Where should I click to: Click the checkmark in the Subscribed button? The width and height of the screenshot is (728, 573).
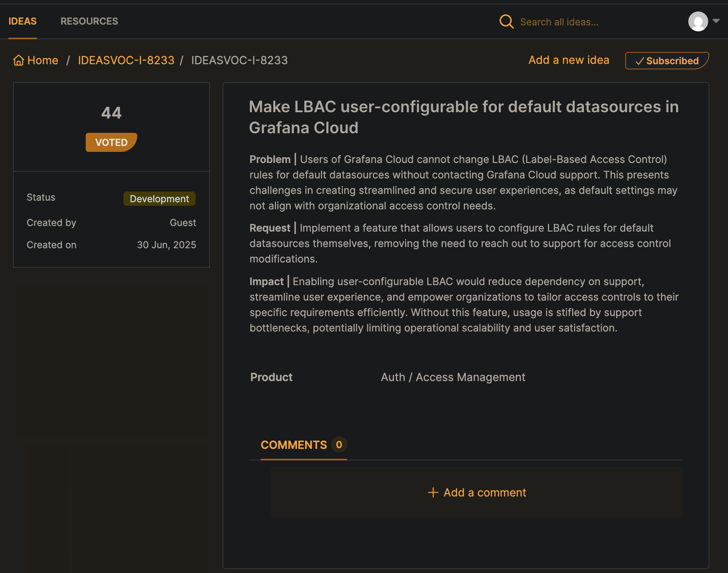639,61
